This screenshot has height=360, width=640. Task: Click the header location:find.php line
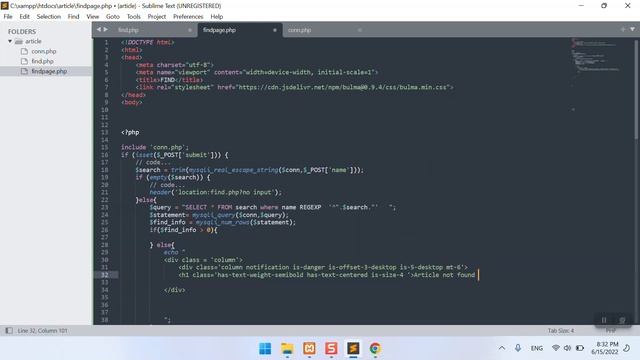216,192
